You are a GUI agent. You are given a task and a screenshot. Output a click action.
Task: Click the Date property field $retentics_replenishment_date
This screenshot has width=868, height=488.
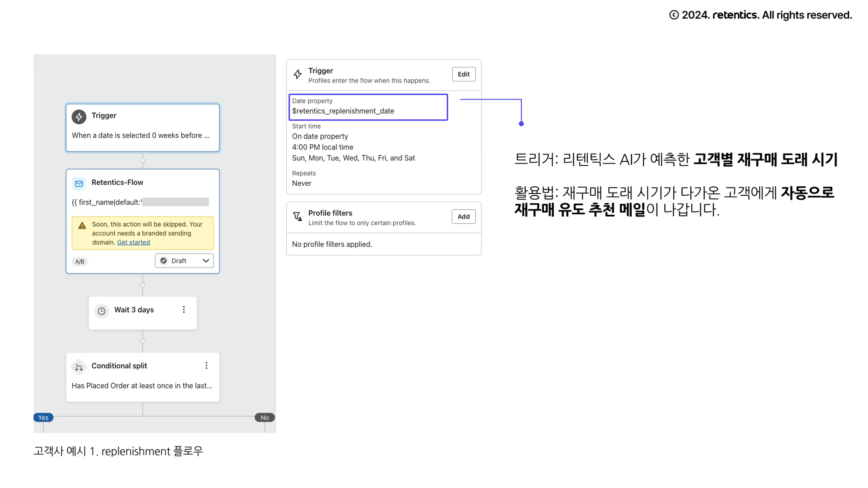point(368,107)
